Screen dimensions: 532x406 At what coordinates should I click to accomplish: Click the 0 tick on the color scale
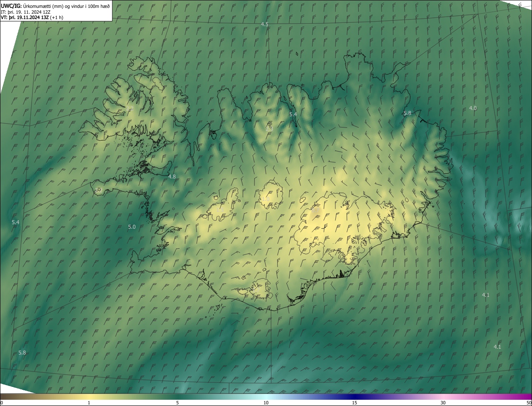click(x=2, y=403)
